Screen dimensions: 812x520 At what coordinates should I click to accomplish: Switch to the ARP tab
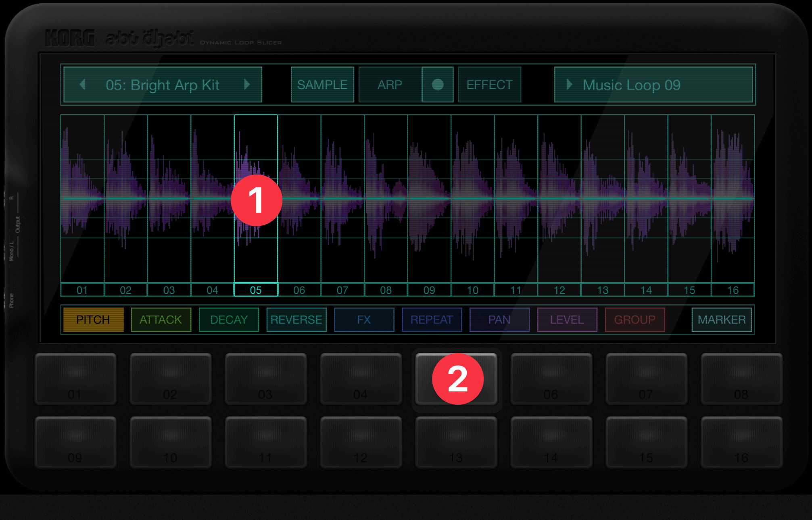(390, 85)
